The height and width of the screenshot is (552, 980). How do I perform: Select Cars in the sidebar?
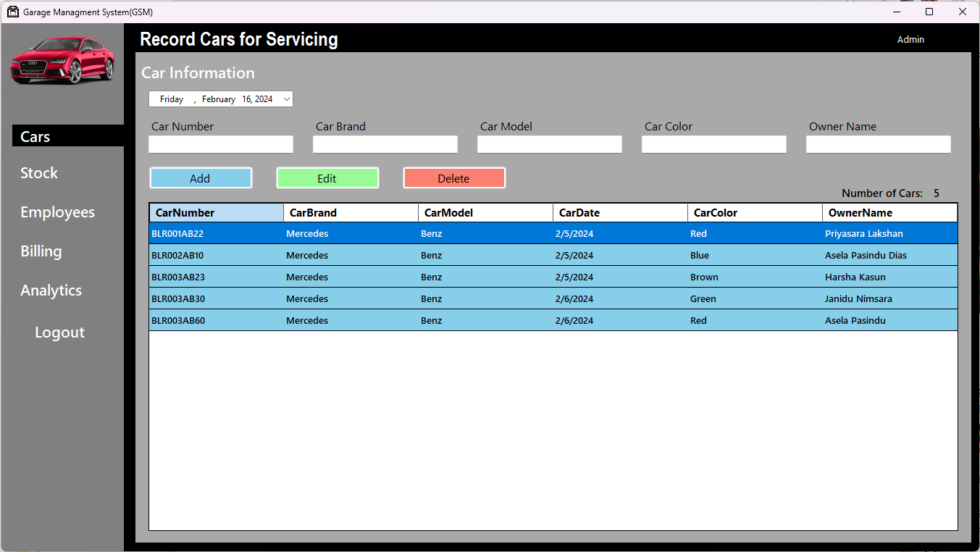point(35,136)
